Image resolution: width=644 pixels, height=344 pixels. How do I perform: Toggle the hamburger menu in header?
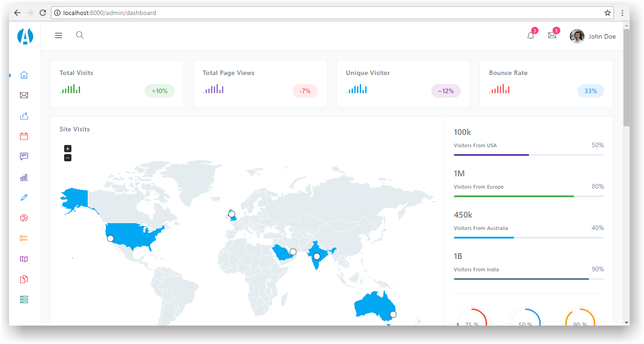click(x=59, y=35)
